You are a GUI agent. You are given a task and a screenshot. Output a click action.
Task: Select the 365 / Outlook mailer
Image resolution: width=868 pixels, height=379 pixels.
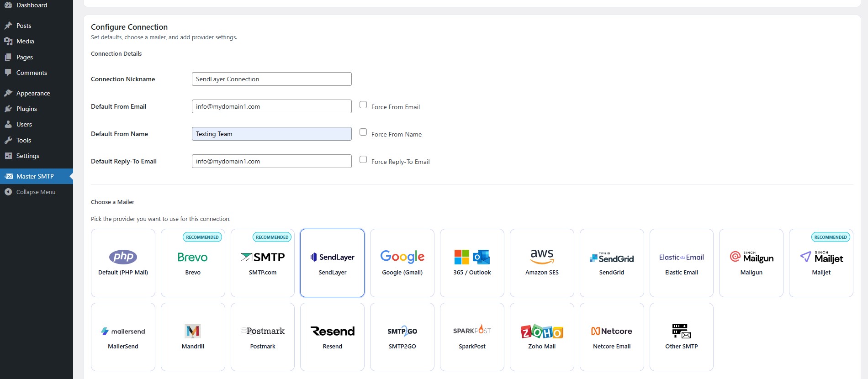[472, 263]
